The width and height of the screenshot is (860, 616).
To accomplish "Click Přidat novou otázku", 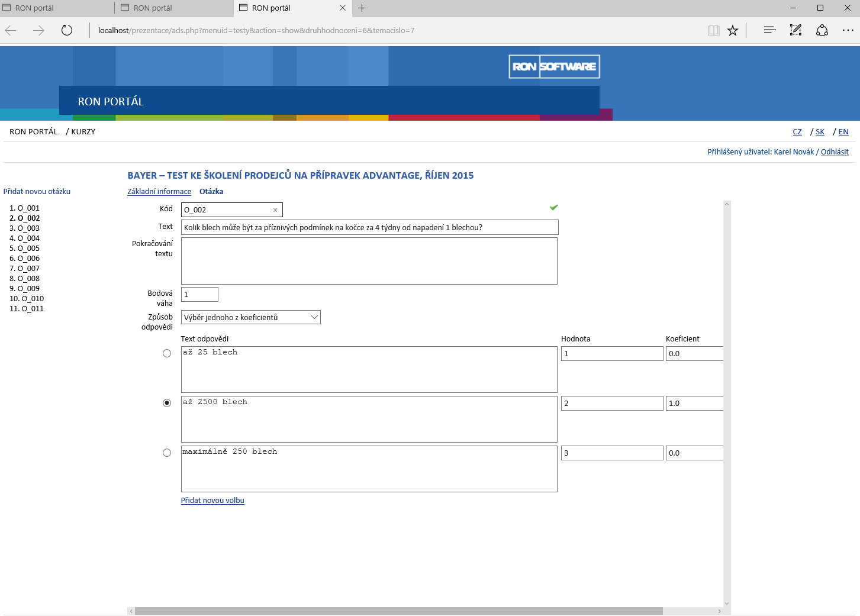I will (37, 192).
